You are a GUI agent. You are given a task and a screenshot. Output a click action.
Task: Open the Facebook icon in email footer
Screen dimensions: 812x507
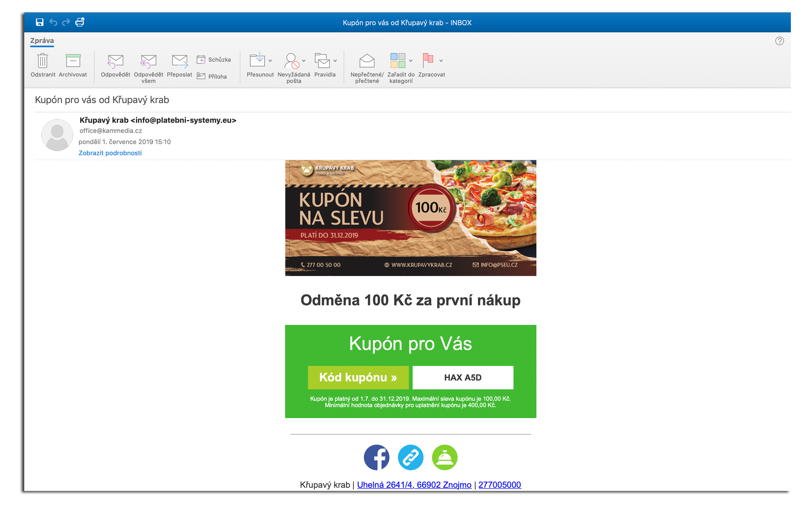coord(376,457)
